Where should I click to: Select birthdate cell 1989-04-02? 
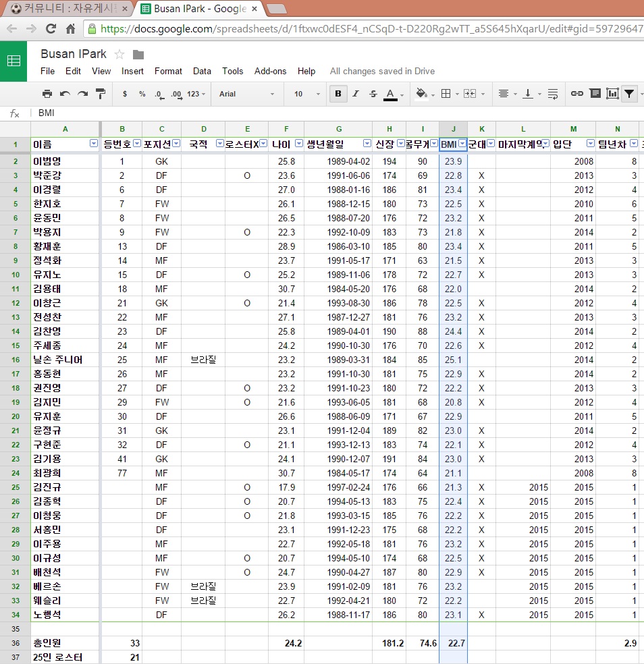(338, 161)
